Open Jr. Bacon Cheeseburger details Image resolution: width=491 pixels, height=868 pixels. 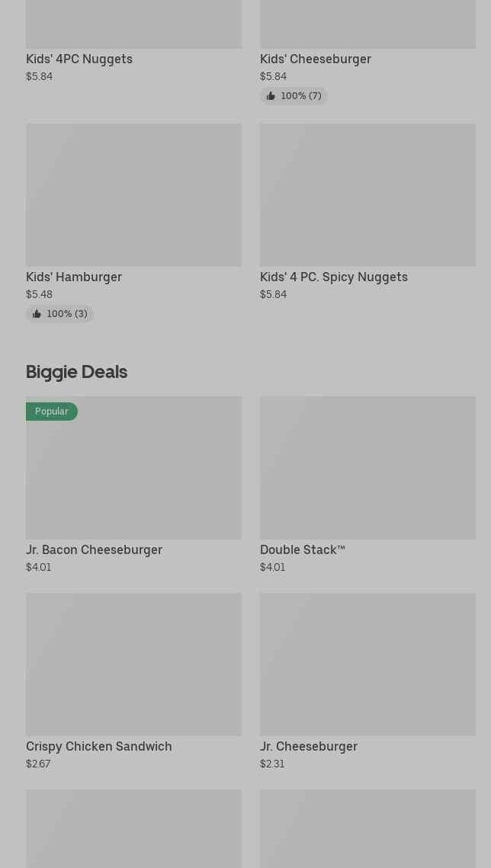(94, 549)
